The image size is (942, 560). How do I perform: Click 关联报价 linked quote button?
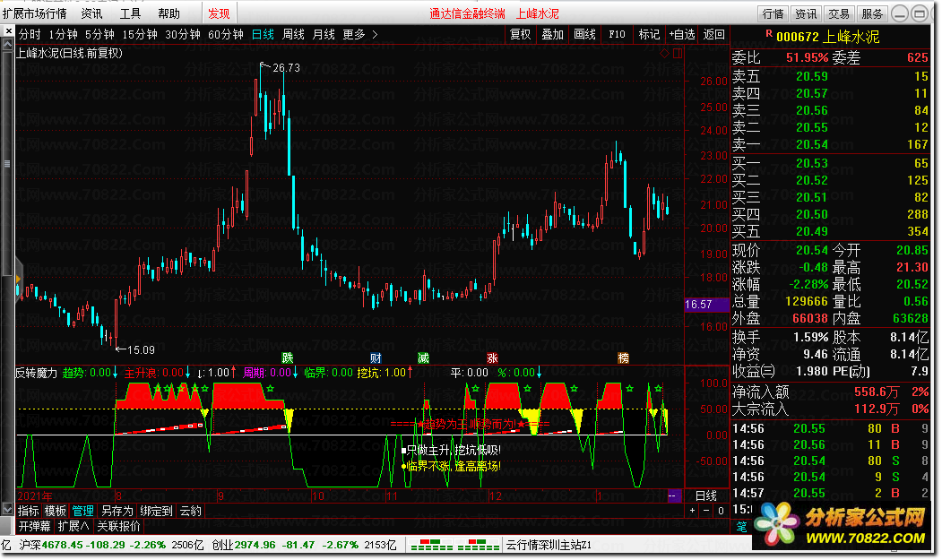click(x=118, y=526)
